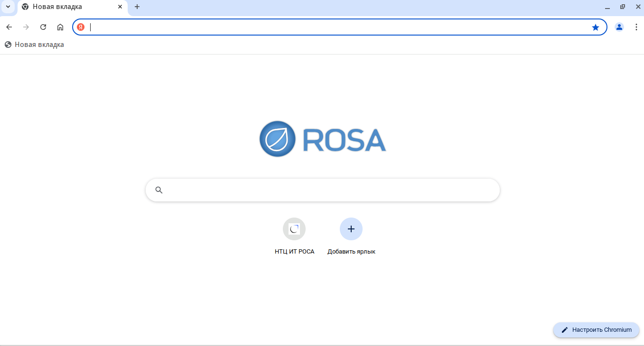Image resolution: width=644 pixels, height=346 pixels.
Task: Click the Yandex search engine icon in address bar
Action: coord(81,27)
